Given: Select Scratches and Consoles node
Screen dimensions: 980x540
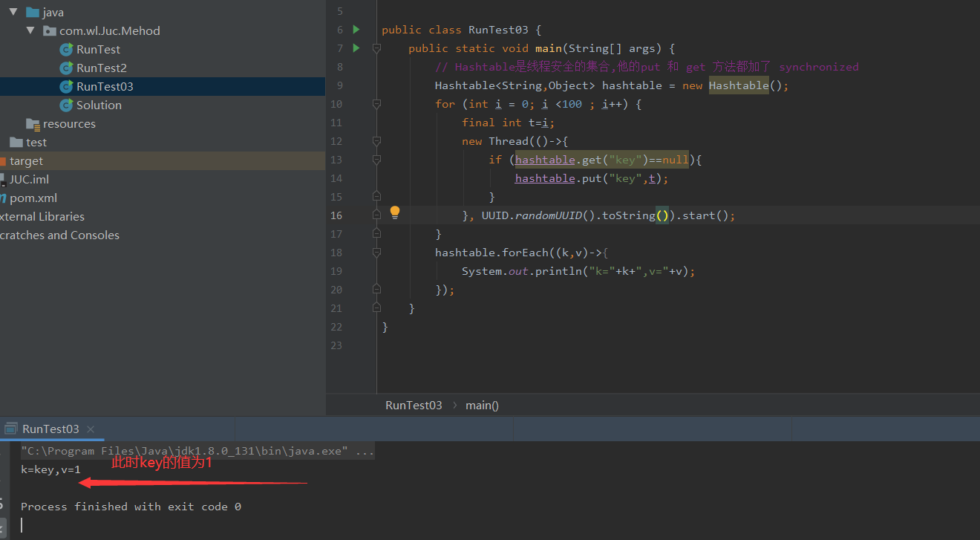Looking at the screenshot, I should pos(59,235).
